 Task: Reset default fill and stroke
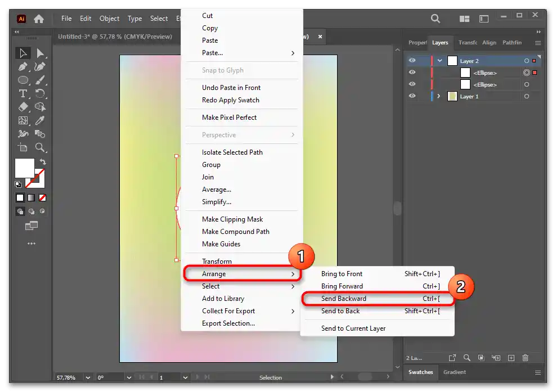pyautogui.click(x=18, y=184)
